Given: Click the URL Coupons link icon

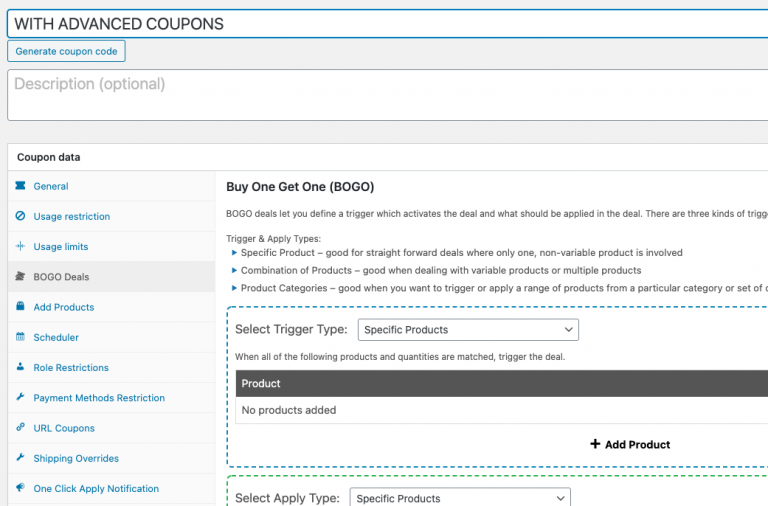Looking at the screenshot, I should pos(20,428).
